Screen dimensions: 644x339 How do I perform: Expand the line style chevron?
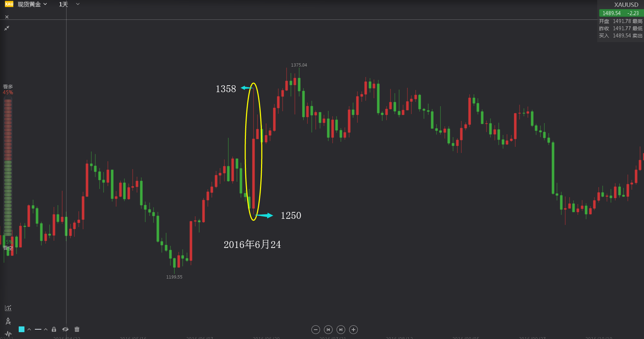[46, 329]
